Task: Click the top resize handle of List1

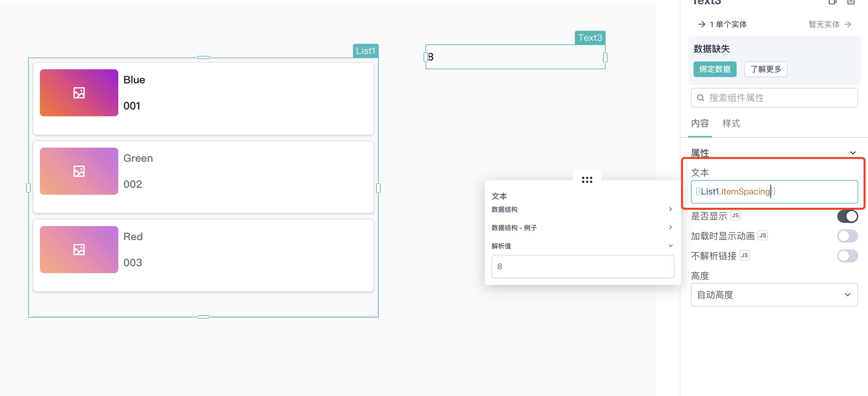Action: coord(204,58)
